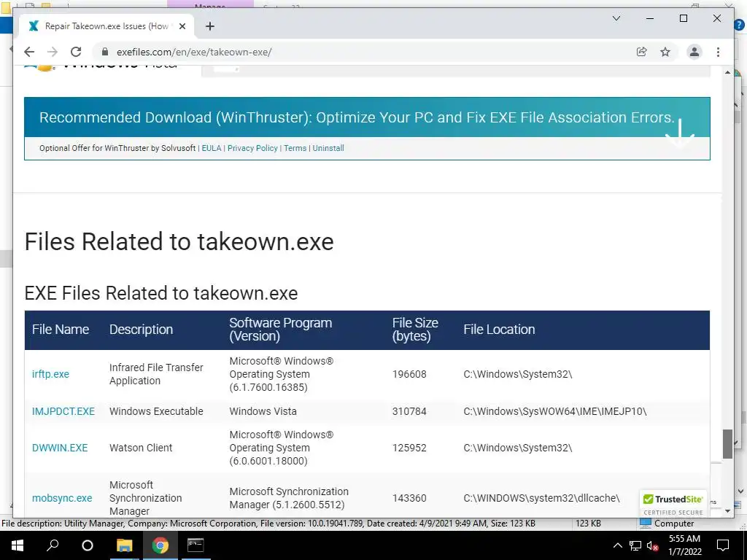This screenshot has width=747, height=560.
Task: Open Chrome three-dot menu
Action: (x=718, y=52)
